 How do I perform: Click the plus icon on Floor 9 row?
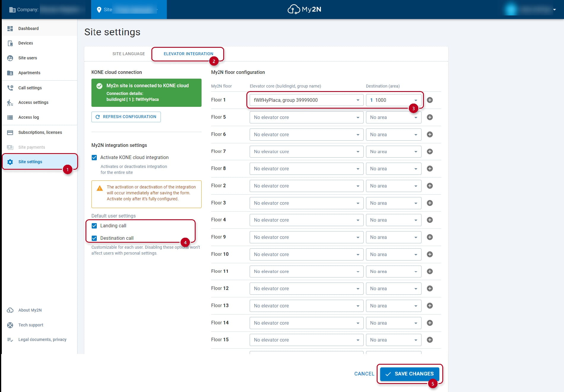tap(430, 237)
